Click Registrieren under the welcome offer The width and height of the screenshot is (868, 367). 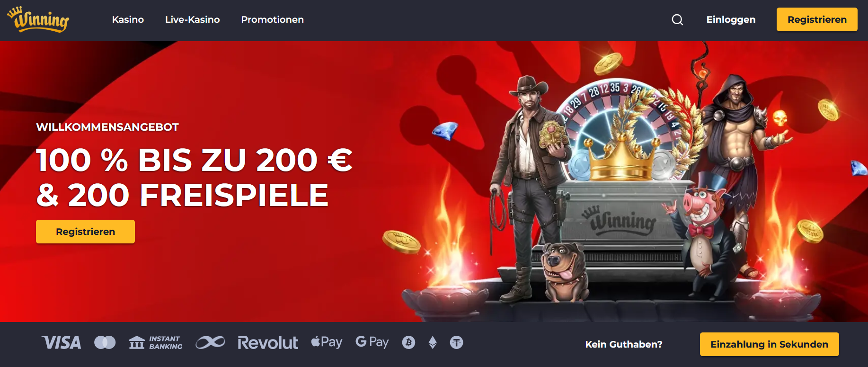point(85,232)
